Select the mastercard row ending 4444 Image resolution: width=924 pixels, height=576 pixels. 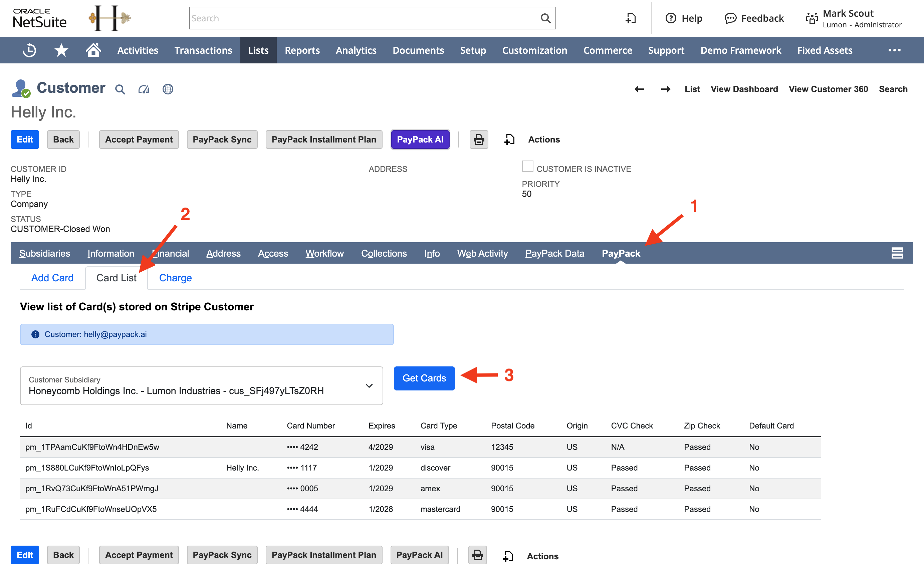420,509
